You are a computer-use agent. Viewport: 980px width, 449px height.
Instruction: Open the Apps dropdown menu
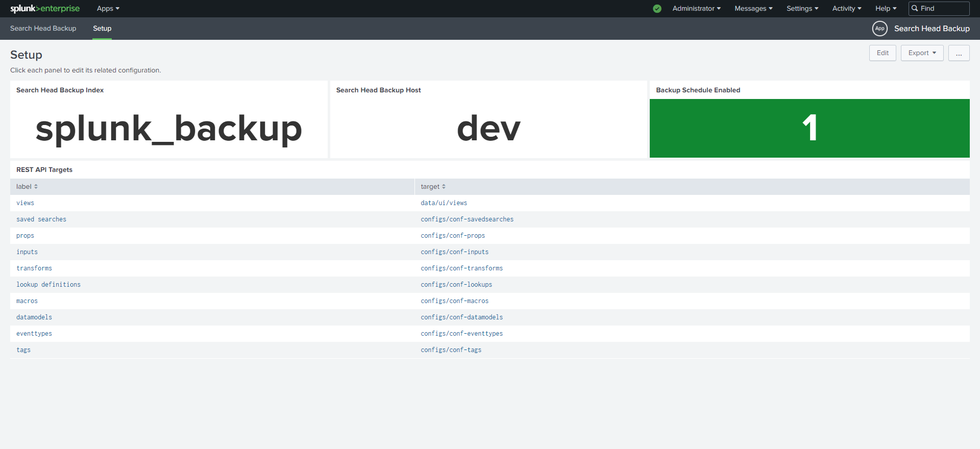tap(108, 9)
